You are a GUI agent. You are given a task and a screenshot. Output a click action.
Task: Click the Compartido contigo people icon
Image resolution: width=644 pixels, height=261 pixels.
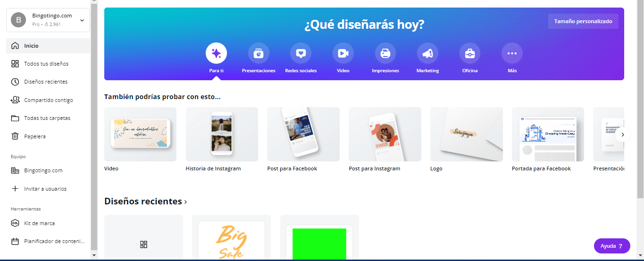pos(15,100)
